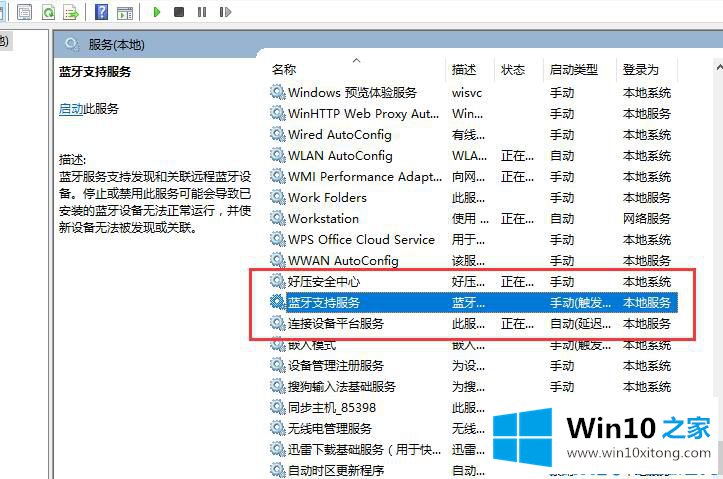Select the WLAN AutoConfig service

pos(340,156)
